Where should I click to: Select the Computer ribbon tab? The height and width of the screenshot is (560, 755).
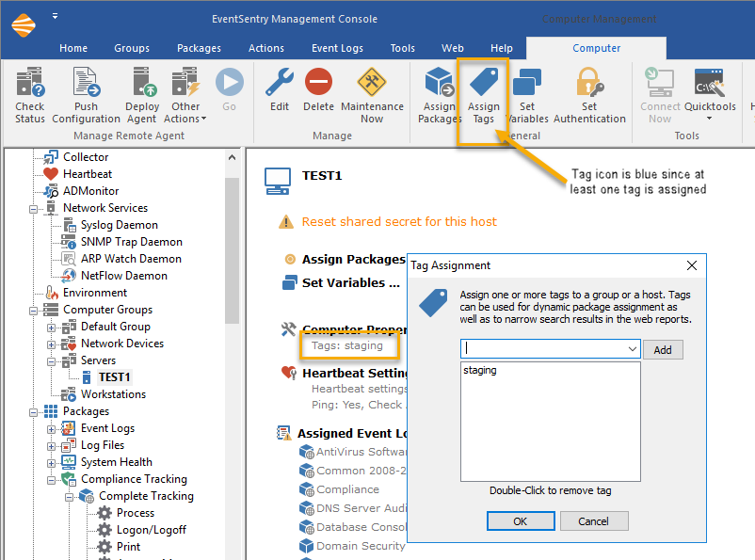[x=596, y=48]
